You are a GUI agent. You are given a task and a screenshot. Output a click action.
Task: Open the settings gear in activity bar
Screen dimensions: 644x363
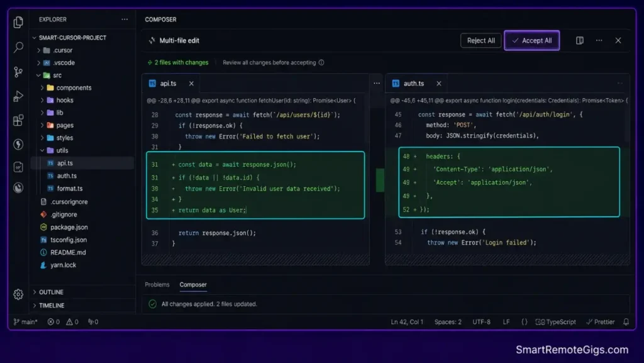(18, 294)
